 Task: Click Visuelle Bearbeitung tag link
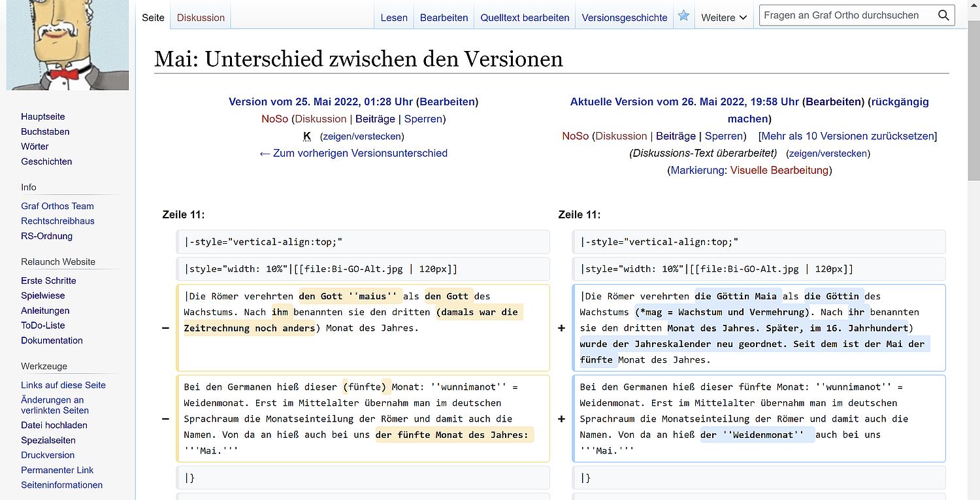coord(779,170)
